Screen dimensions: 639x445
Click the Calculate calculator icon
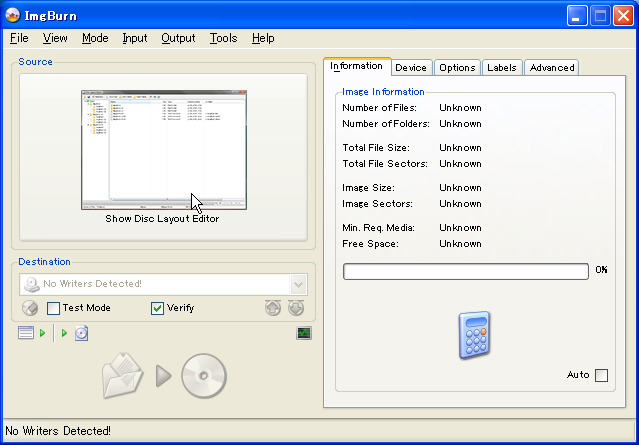[474, 335]
